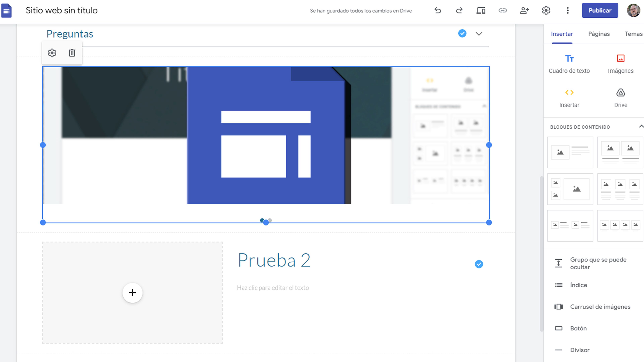Delete the selected carousel with trash icon
The width and height of the screenshot is (644, 362).
(x=72, y=53)
